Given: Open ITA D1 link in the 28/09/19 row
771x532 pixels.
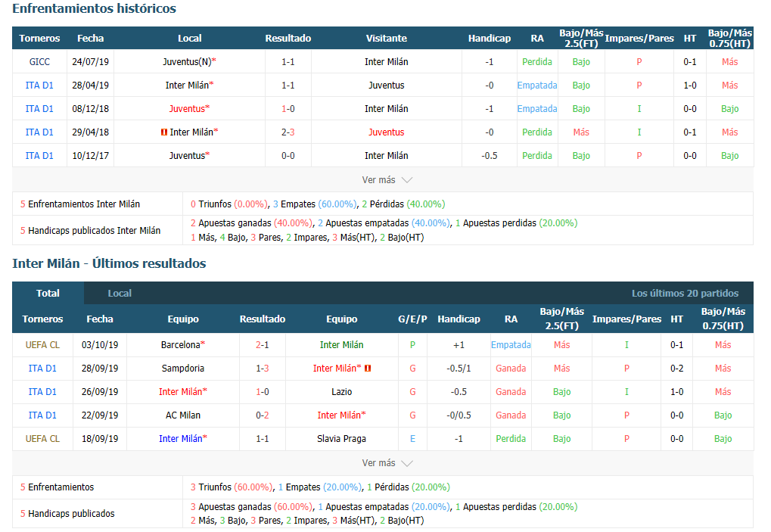Looking at the screenshot, I should point(43,369).
